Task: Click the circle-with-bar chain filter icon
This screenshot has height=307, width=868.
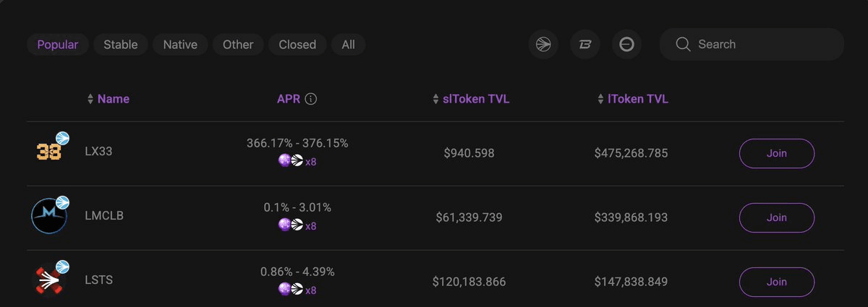Action: (x=626, y=45)
